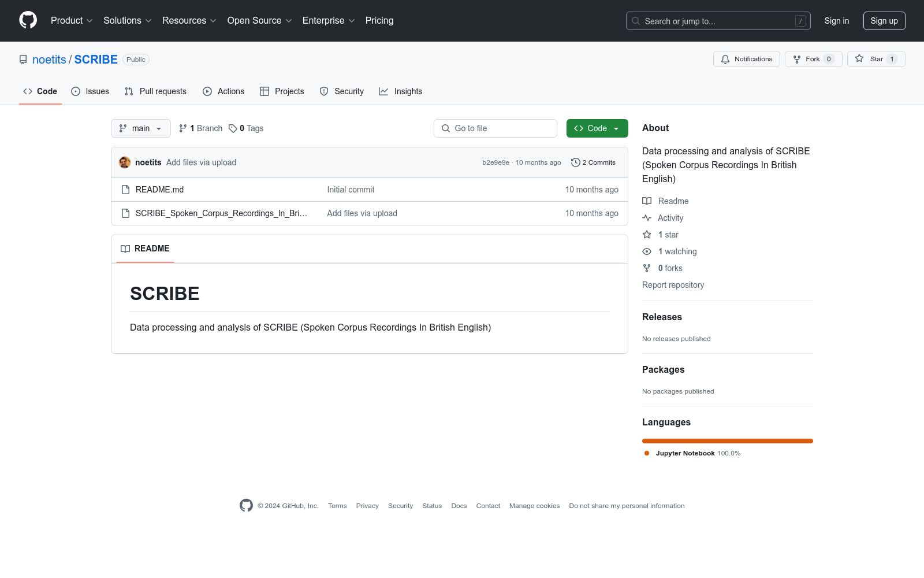Click the repository icon beside noetits

[23, 60]
